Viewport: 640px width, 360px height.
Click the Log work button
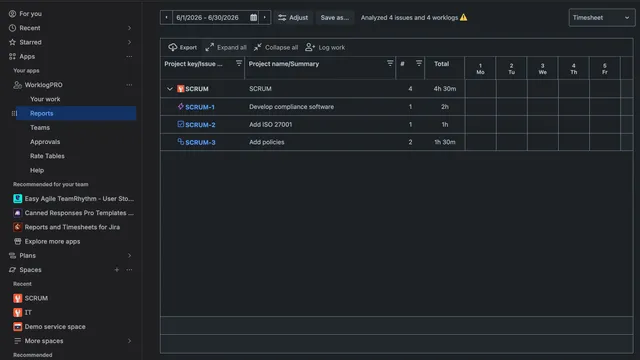click(x=325, y=47)
